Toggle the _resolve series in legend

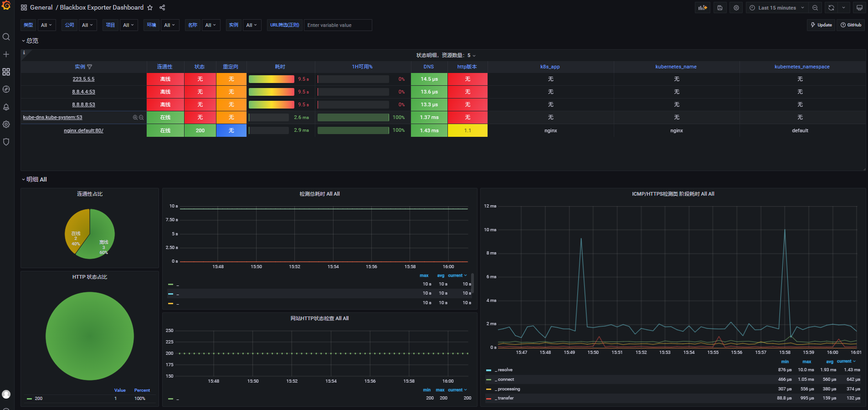coord(505,370)
